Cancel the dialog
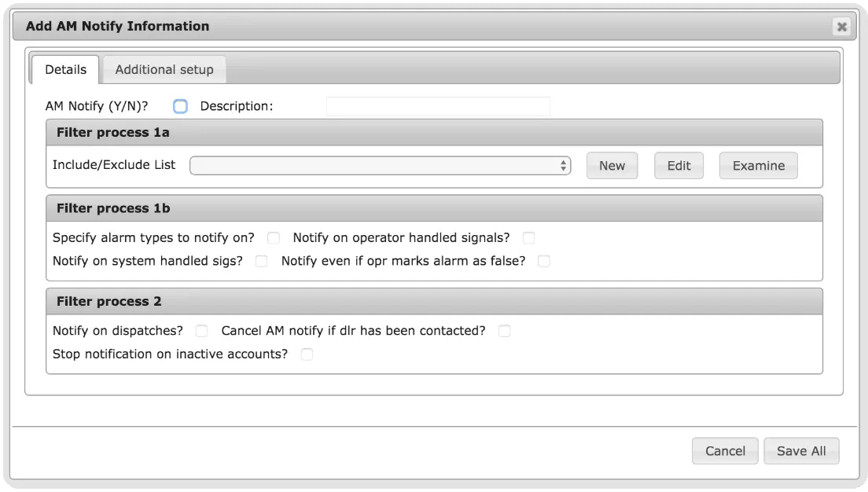Image resolution: width=868 pixels, height=492 pixels. pyautogui.click(x=725, y=451)
